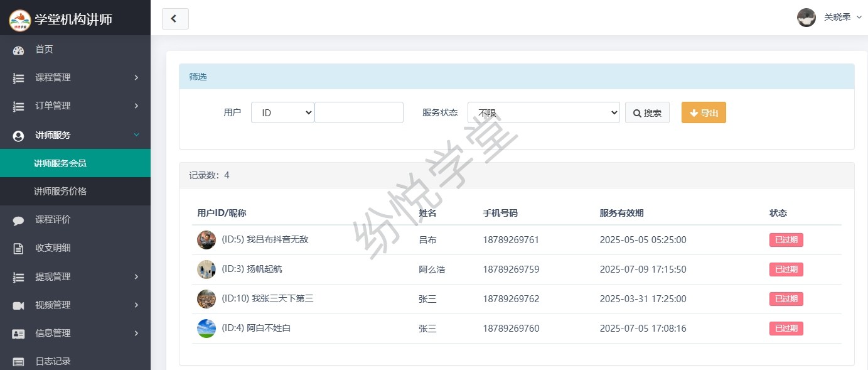This screenshot has height=370, width=868.
Task: Click the 日志记录 list icon
Action: (x=18, y=362)
